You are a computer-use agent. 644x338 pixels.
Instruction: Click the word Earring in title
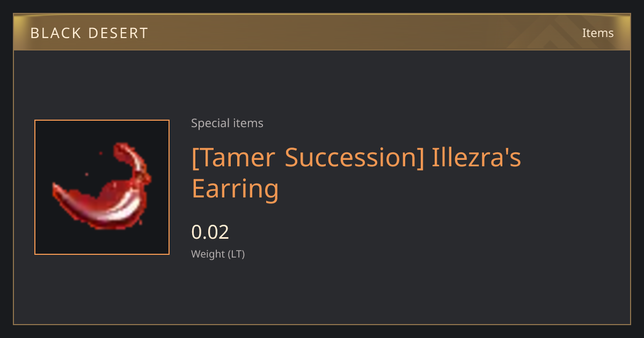click(235, 188)
